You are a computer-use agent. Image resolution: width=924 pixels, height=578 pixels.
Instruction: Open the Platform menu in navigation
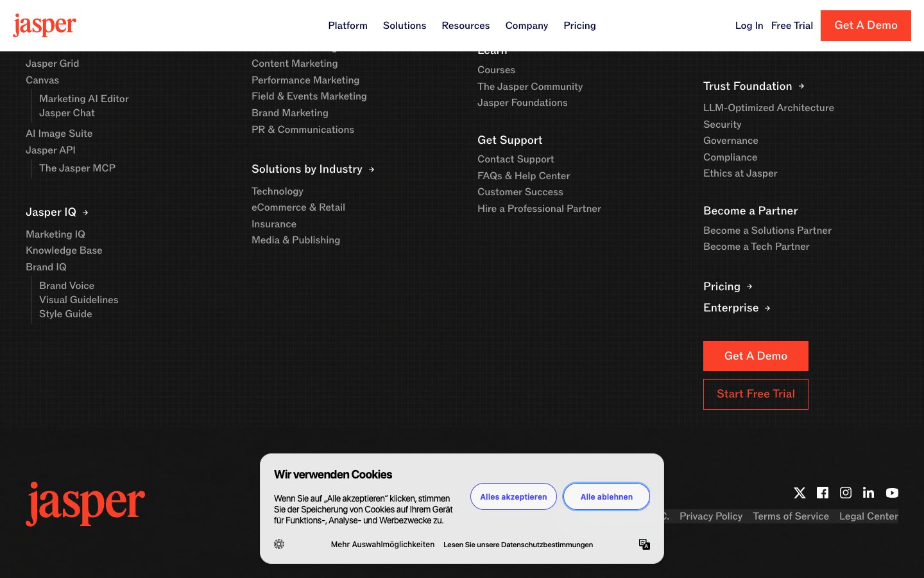[348, 26]
